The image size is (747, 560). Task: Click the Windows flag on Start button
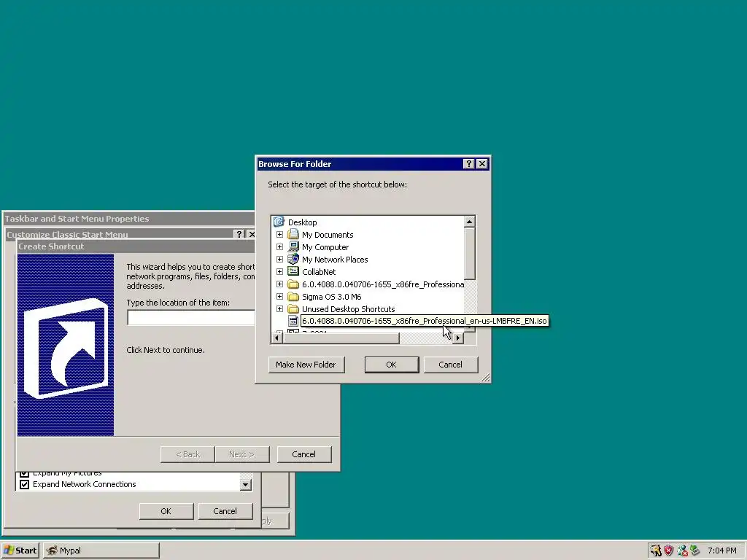(9, 550)
